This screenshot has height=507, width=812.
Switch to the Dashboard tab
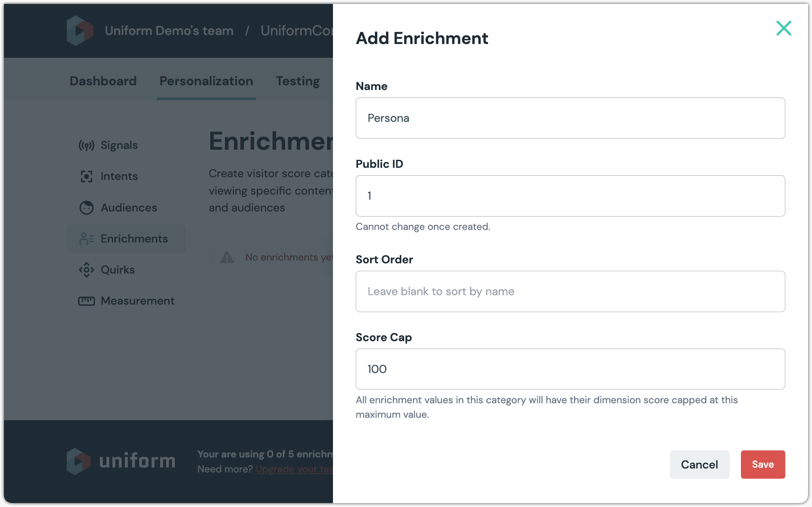tap(102, 81)
